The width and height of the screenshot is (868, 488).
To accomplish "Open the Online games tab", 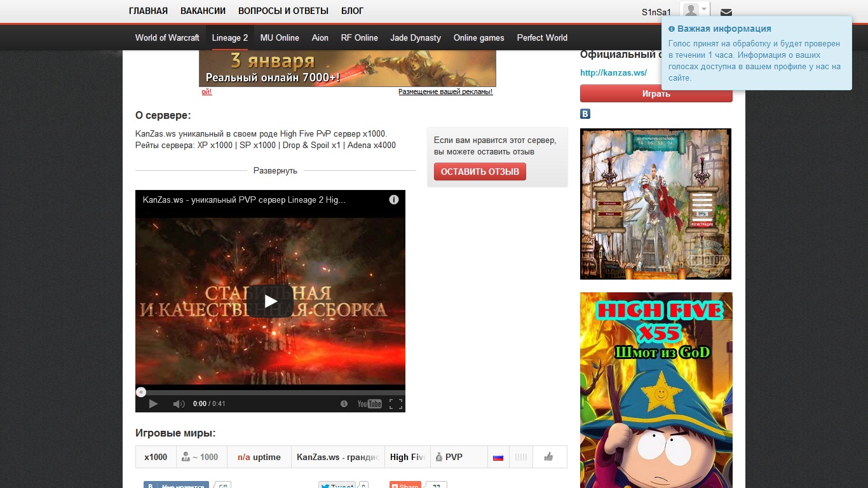I will pos(479,37).
